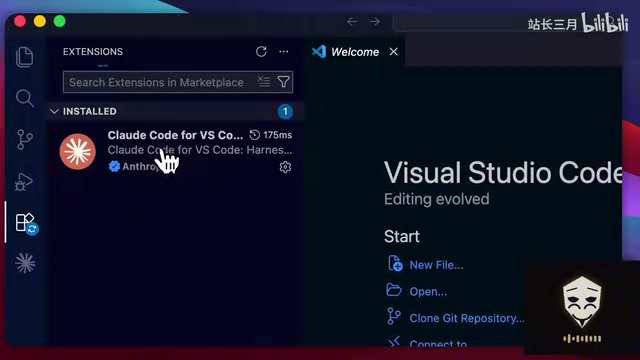640x360 pixels.
Task: Click the Clone Git Repository branch icon
Action: (x=394, y=316)
